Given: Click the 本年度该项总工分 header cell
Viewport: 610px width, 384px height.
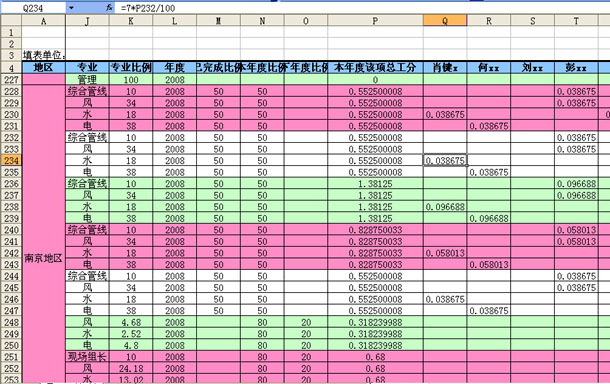Looking at the screenshot, I should pos(375,68).
